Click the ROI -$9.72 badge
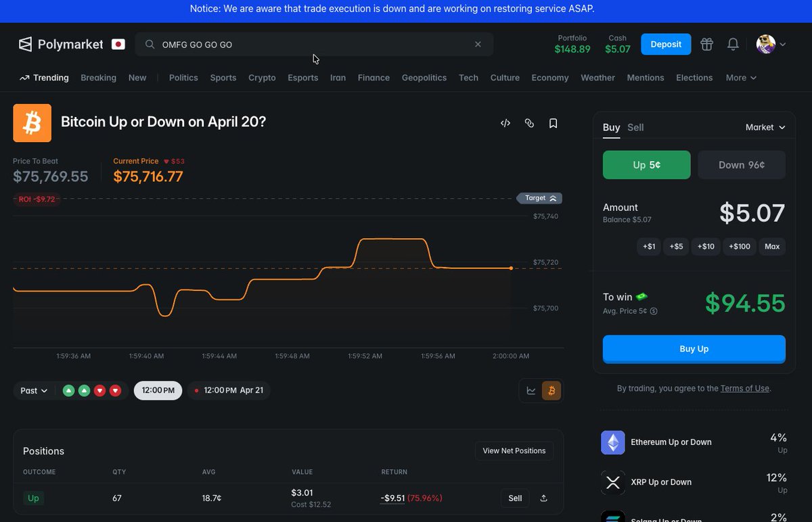 [x=37, y=199]
